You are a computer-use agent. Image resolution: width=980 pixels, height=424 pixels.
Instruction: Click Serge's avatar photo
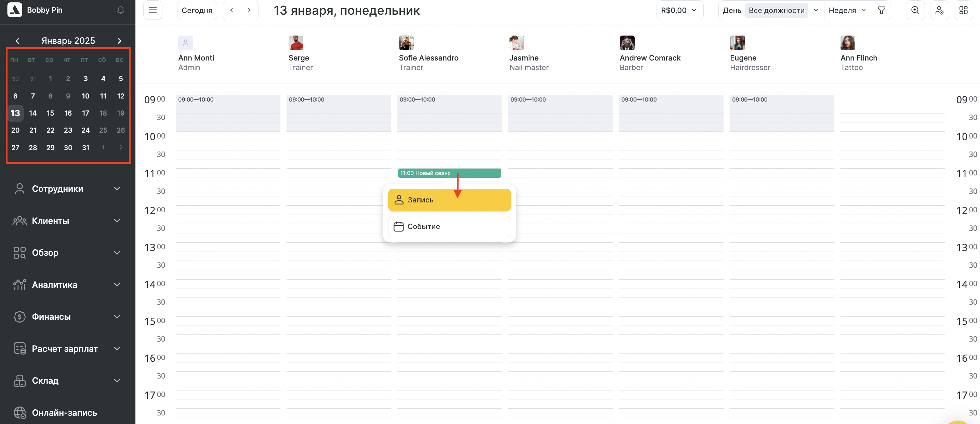(295, 43)
